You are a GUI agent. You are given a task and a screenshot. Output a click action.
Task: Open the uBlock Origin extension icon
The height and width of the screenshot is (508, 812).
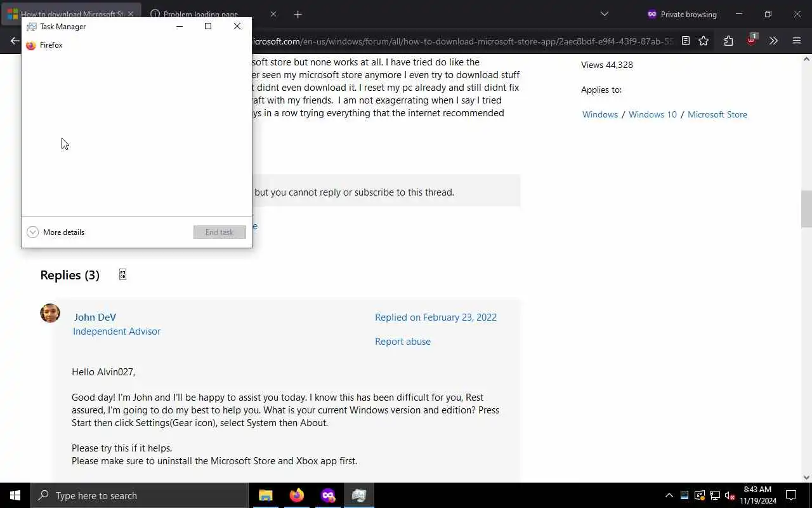pos(751,40)
